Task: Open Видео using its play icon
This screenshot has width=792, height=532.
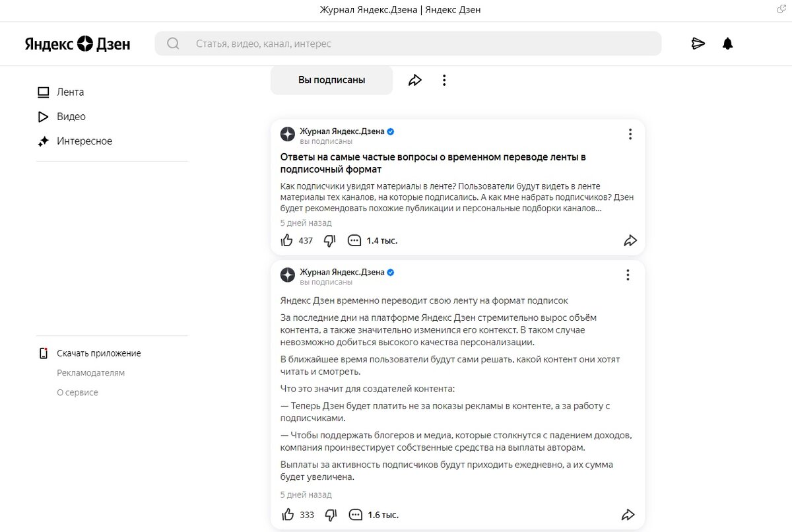Action: (x=42, y=116)
